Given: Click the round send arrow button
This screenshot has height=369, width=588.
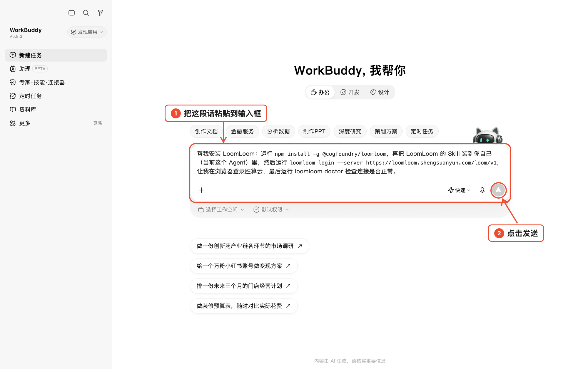Looking at the screenshot, I should pyautogui.click(x=498, y=190).
